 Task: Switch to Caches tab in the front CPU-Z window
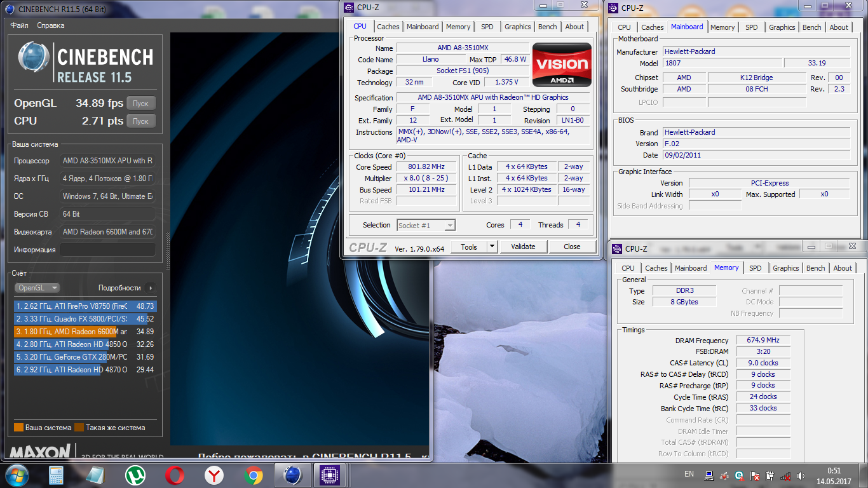coord(388,27)
